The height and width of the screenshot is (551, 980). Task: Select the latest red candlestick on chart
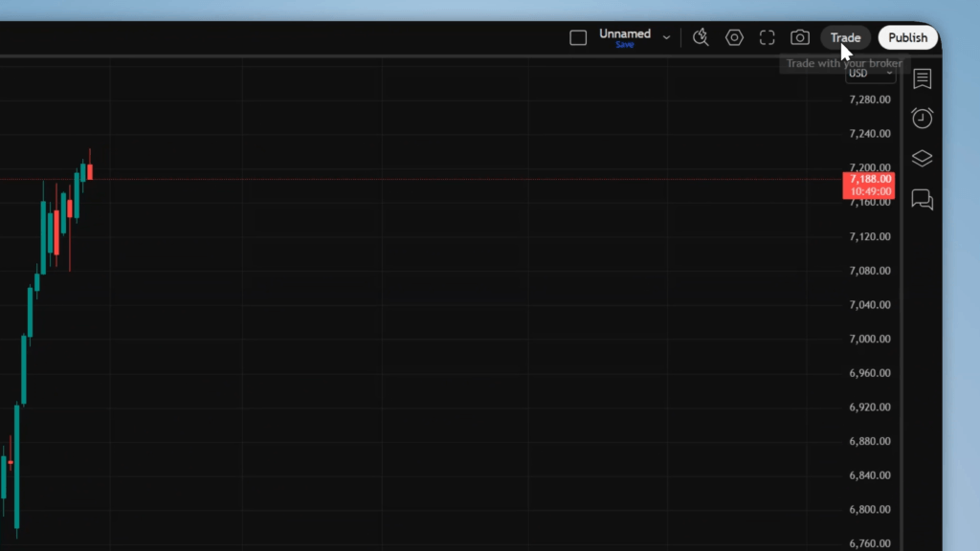(89, 172)
